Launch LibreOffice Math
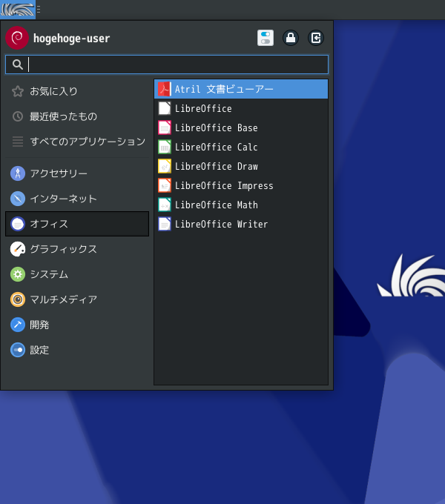The height and width of the screenshot is (504, 445). pyautogui.click(x=241, y=205)
